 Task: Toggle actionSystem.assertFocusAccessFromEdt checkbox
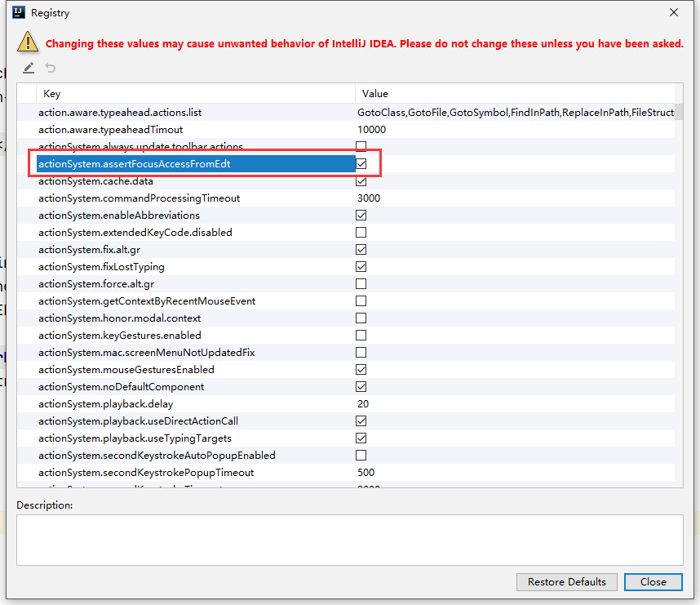tap(361, 164)
